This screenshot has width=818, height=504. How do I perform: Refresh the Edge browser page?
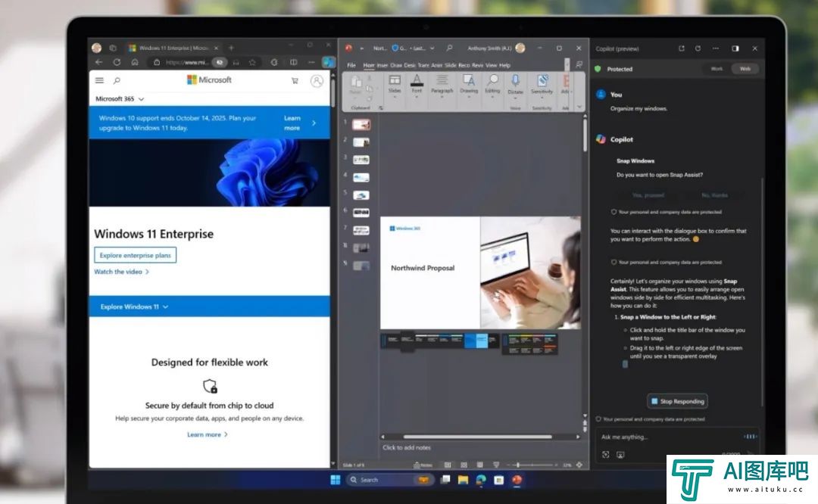[x=117, y=62]
